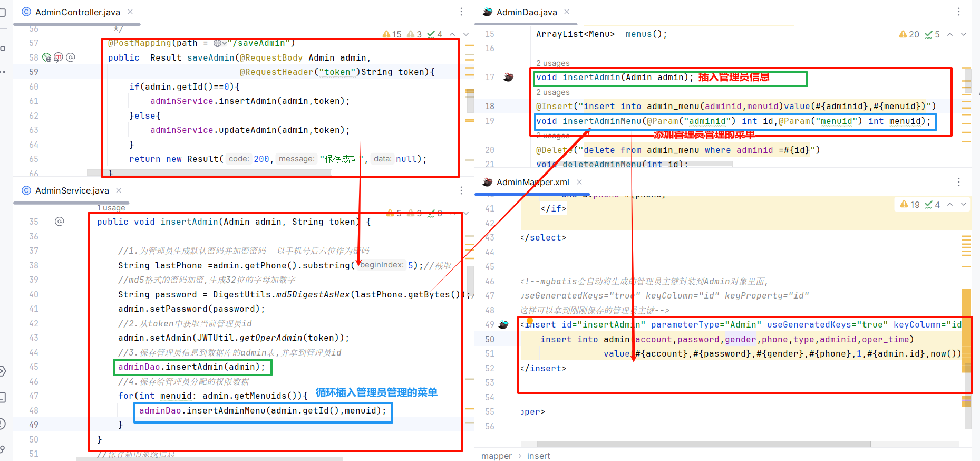This screenshot has width=980, height=461.
Task: Switch to the AdminService.java tab
Action: [x=72, y=190]
